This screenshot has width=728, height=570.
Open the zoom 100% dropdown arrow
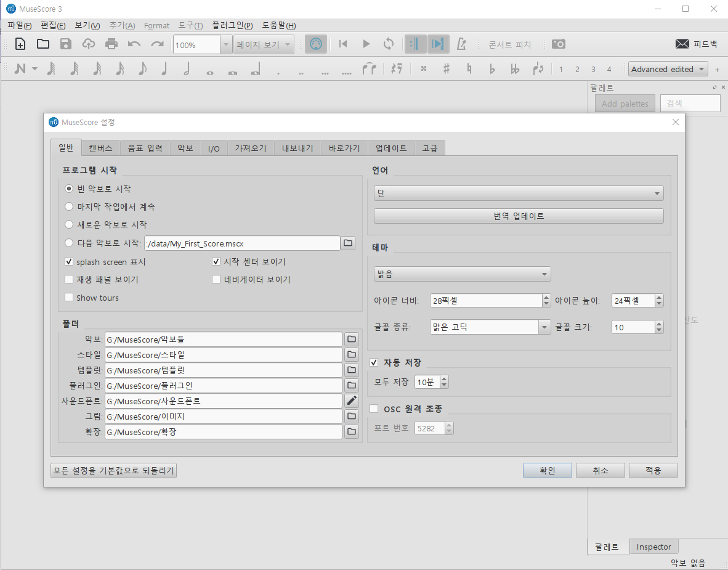click(226, 44)
